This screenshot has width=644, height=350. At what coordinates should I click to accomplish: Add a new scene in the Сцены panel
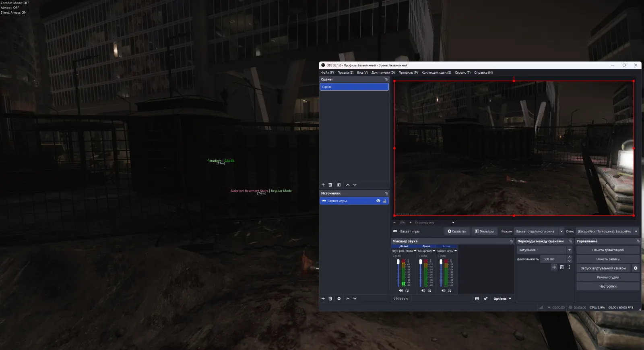pos(323,185)
